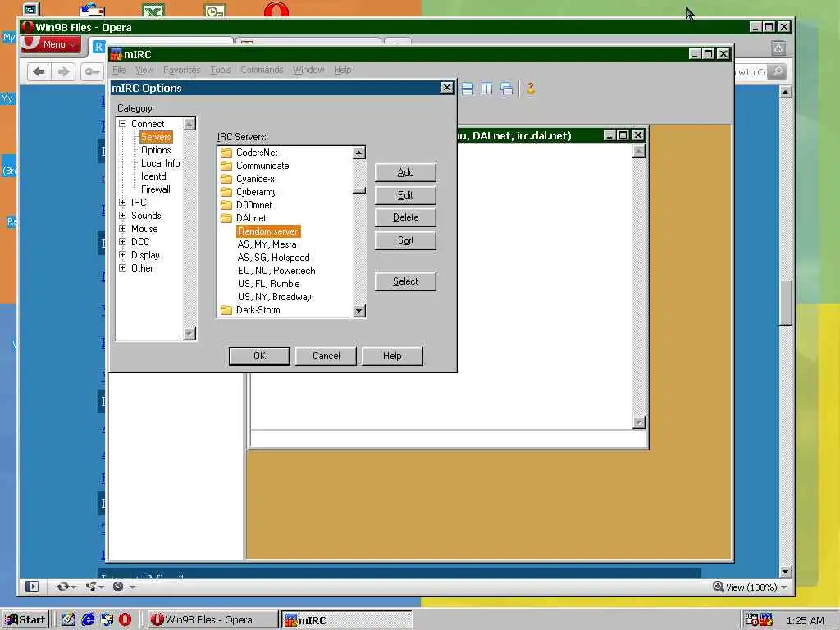Open the mIRC Help menu

(342, 70)
